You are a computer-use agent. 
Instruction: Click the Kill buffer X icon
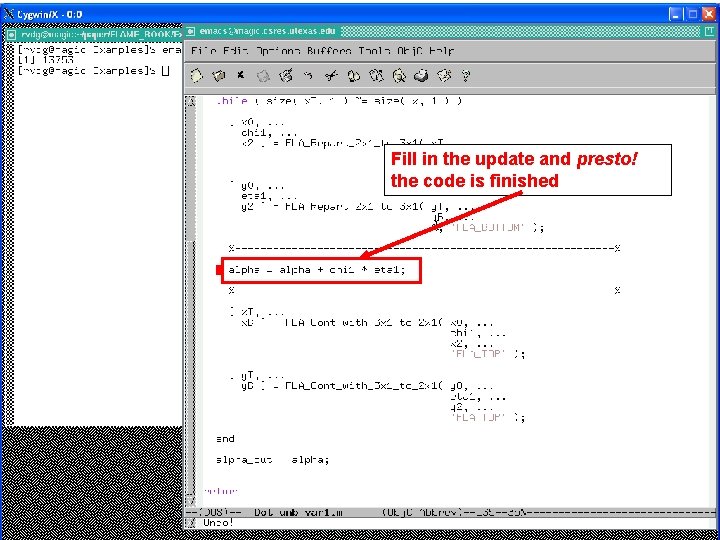(240, 75)
